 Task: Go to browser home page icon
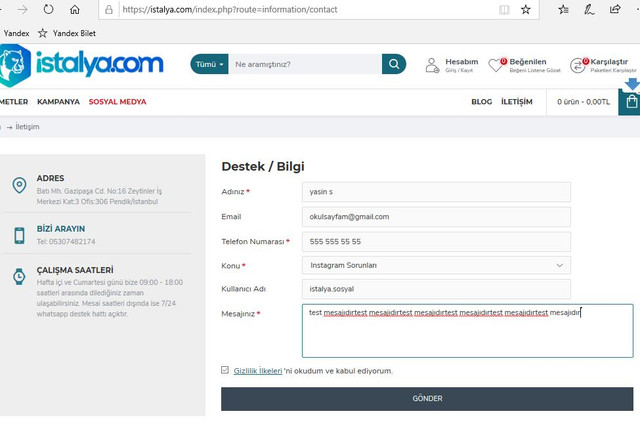[75, 9]
